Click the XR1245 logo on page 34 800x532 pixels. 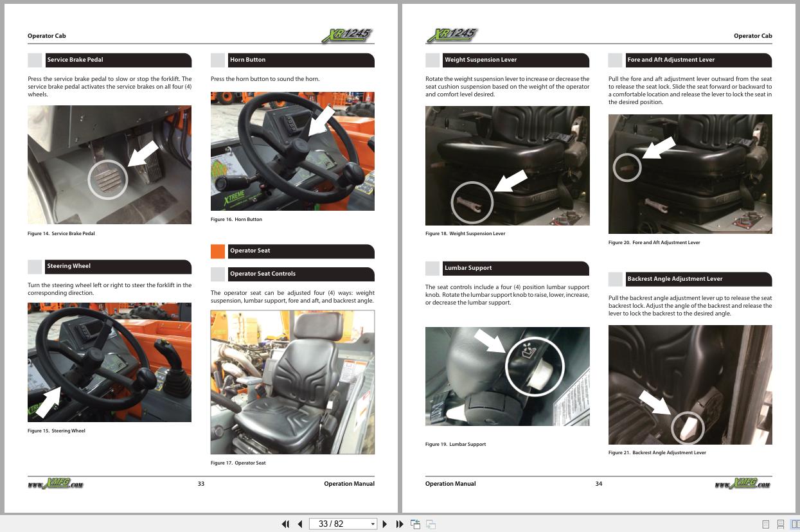[x=452, y=35]
